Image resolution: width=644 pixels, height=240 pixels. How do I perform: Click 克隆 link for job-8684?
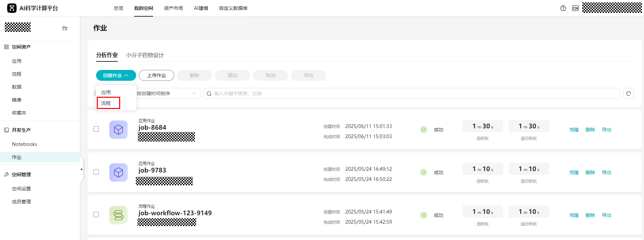574,130
